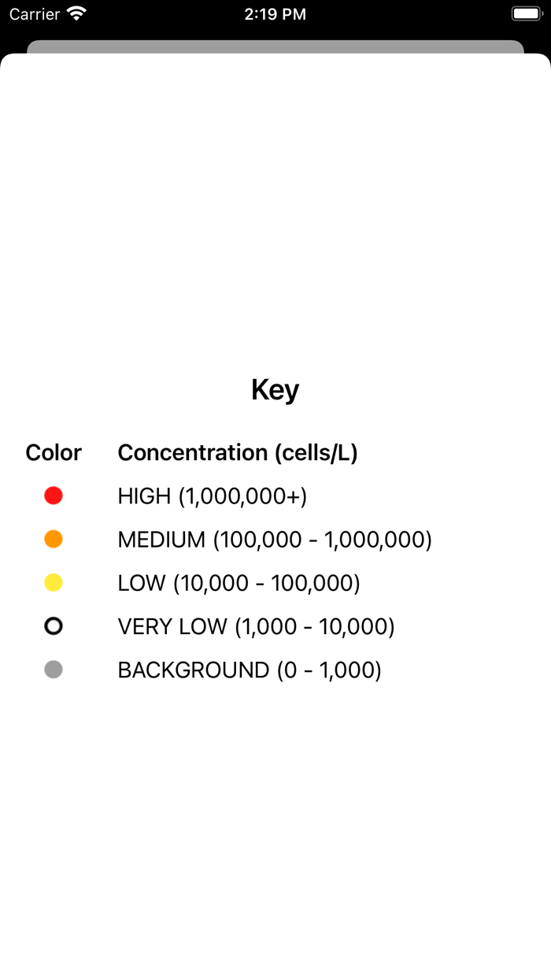Image resolution: width=551 pixels, height=980 pixels.
Task: Tap the Wi-Fi signal icon
Action: [76, 13]
